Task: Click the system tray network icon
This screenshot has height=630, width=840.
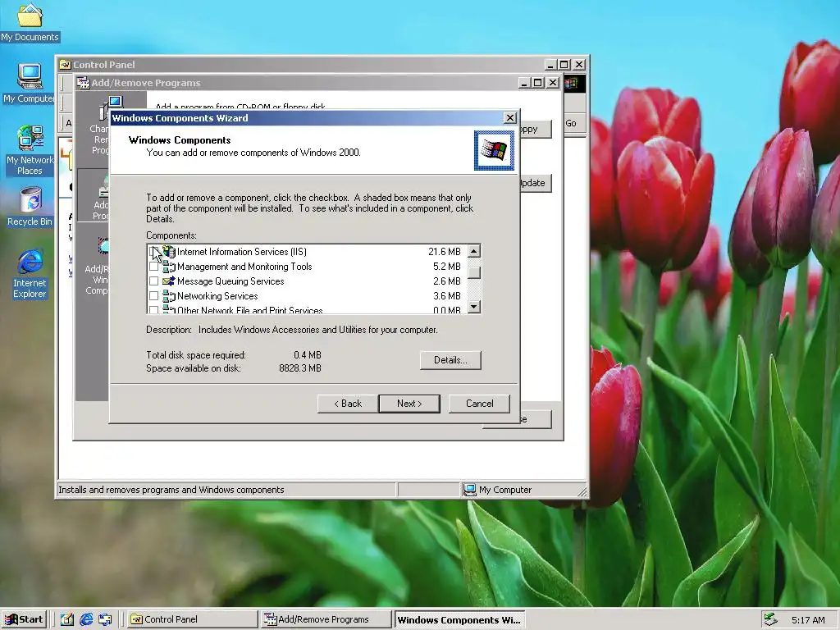Action: (770, 619)
